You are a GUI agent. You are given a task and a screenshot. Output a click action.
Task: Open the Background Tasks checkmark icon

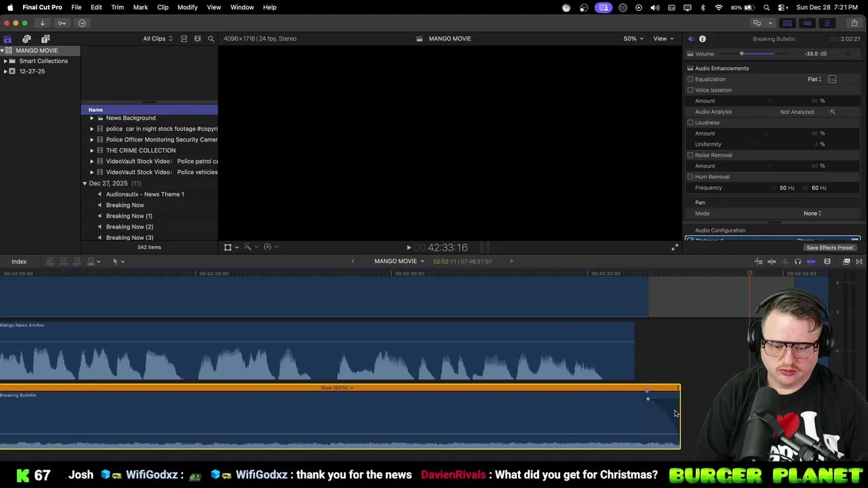pyautogui.click(x=82, y=23)
